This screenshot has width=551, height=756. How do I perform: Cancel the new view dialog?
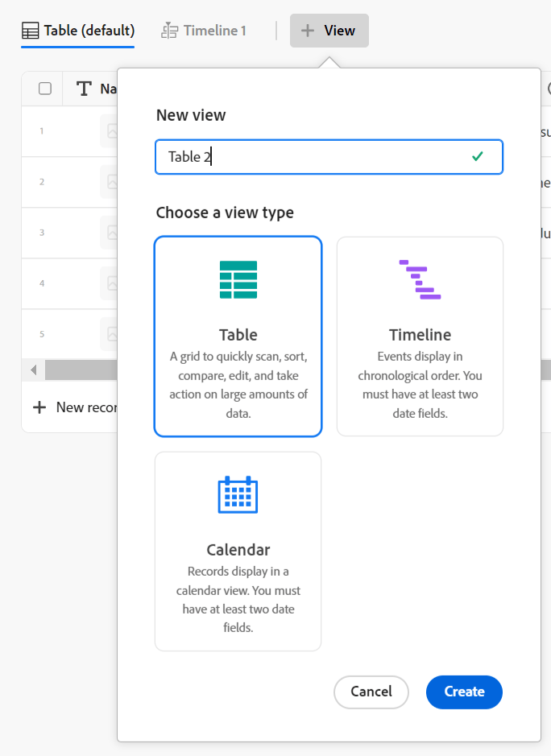tap(371, 692)
